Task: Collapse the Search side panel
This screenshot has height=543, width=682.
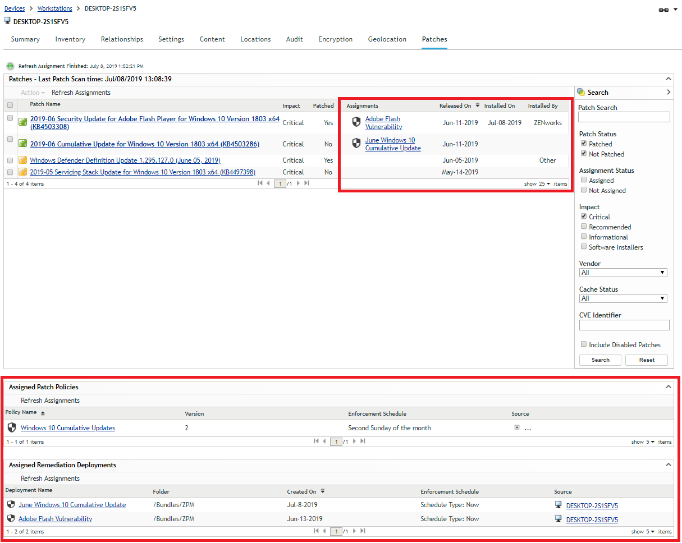Action: pos(668,92)
